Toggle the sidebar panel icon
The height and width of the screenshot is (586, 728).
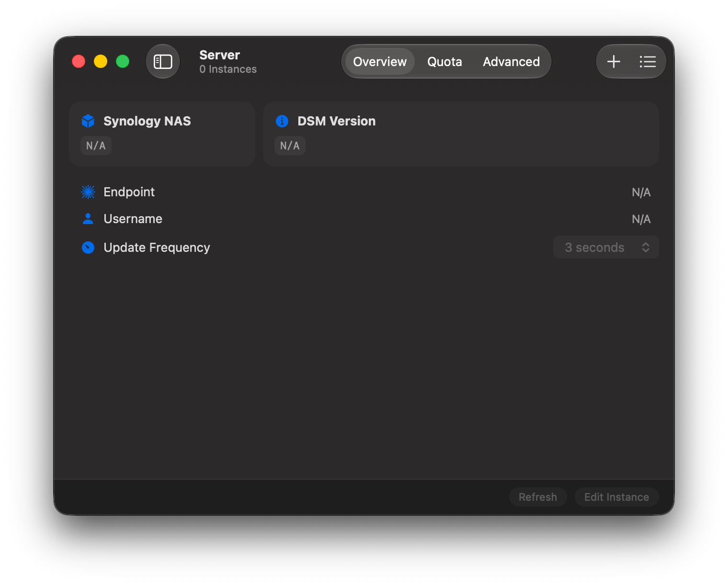click(x=163, y=61)
